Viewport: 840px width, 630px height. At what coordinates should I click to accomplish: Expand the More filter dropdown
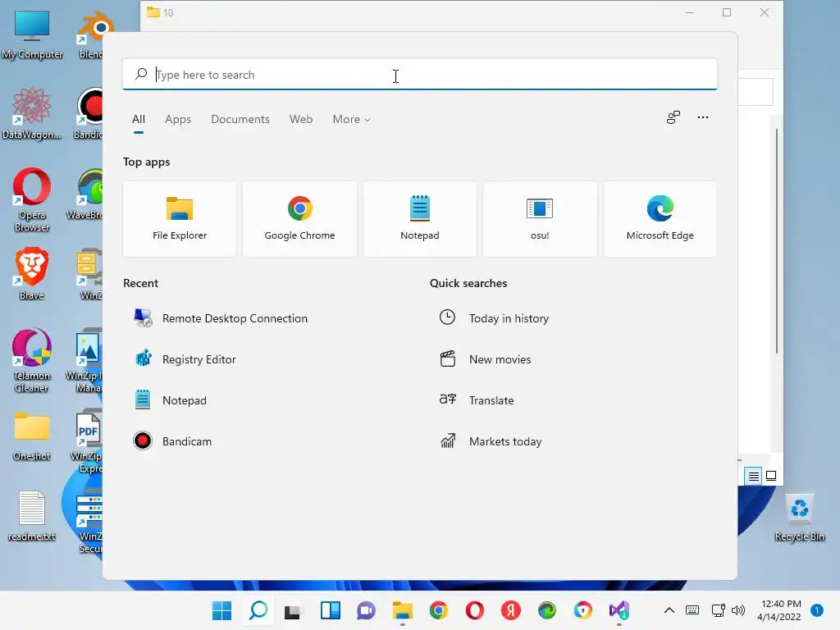pyautogui.click(x=351, y=120)
